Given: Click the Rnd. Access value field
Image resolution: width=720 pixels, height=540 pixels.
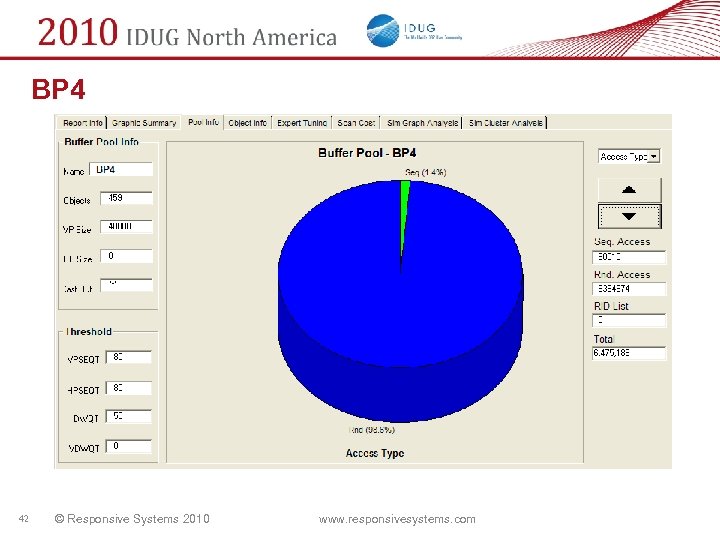Looking at the screenshot, I should pyautogui.click(x=629, y=289).
